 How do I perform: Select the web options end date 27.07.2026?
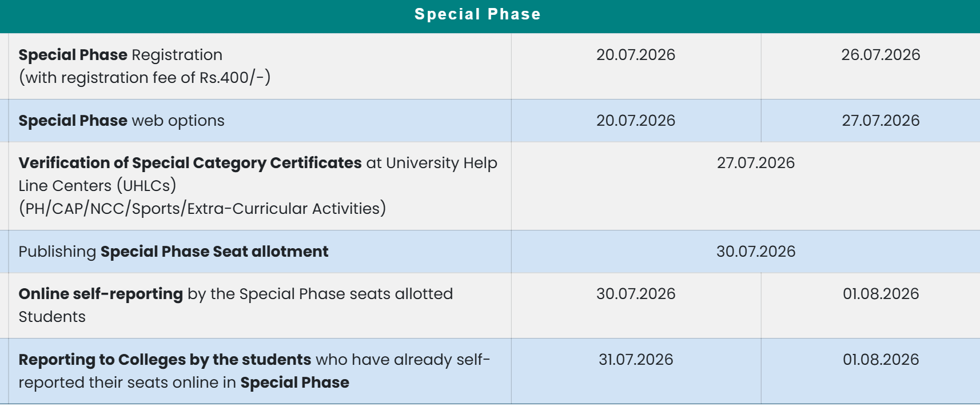click(881, 121)
